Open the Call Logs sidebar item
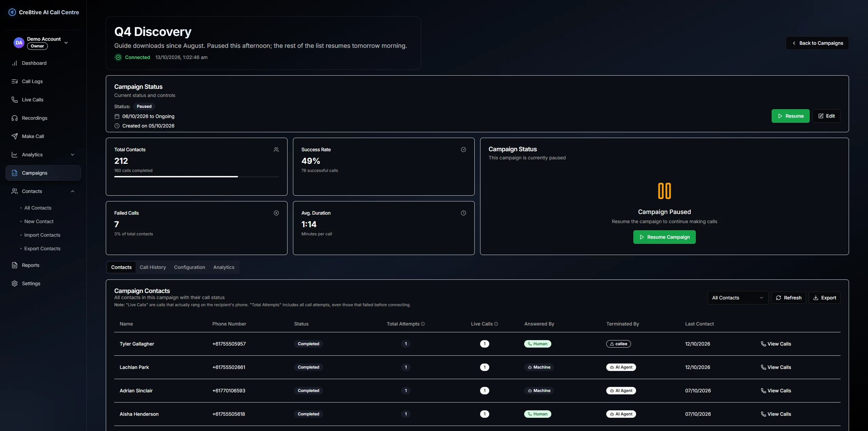Screen dimensions: 868x431 point(43,81)
